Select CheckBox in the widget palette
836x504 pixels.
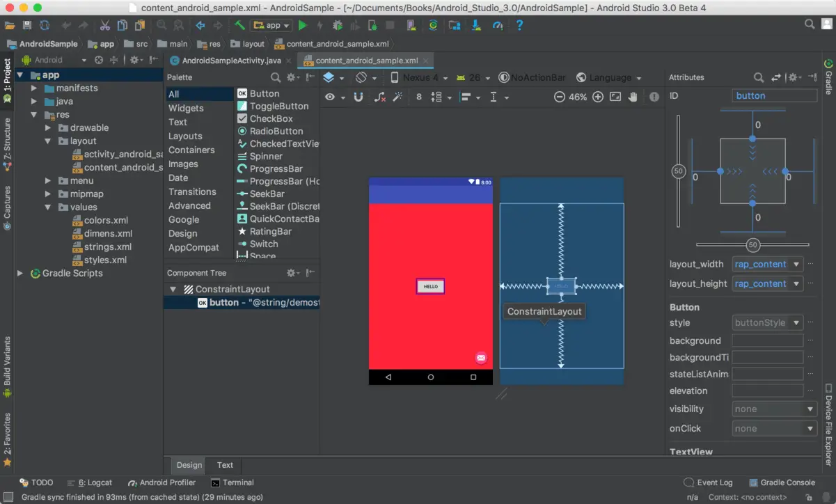point(271,119)
